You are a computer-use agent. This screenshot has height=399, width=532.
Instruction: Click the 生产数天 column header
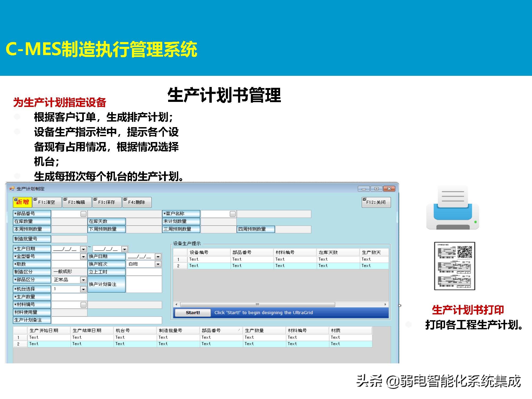[x=374, y=252]
